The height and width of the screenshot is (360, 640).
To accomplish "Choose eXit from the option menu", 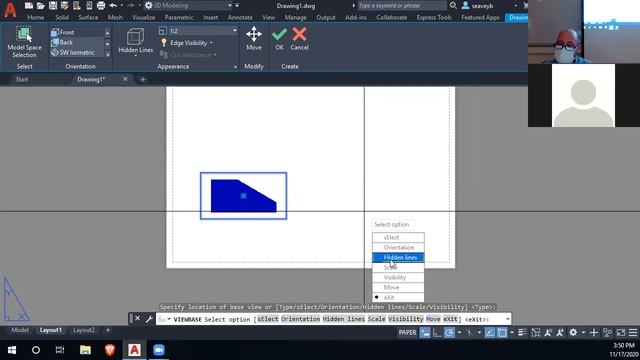I will 398,298.
